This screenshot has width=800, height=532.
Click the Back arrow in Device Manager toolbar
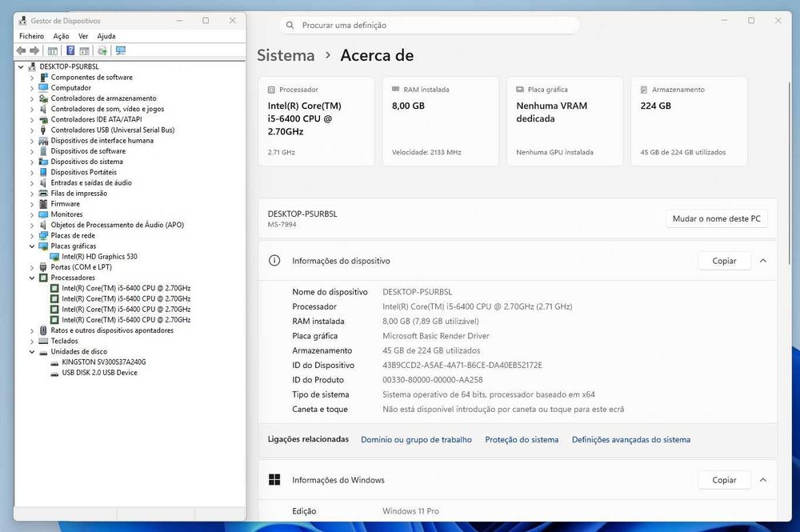pyautogui.click(x=21, y=50)
